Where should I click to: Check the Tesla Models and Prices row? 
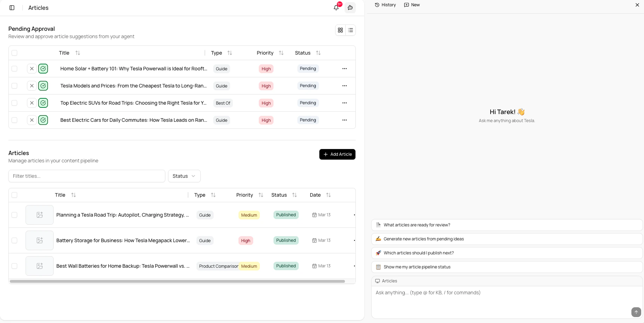[x=14, y=86]
